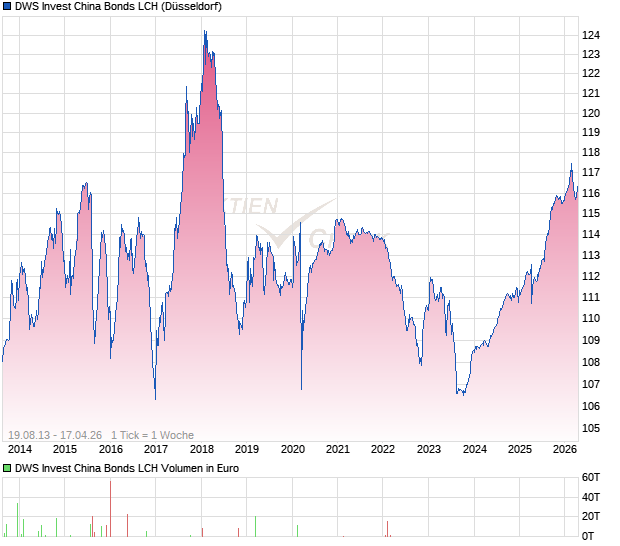Click the green volume bar in early 2020
Screen dimensions: 620x546
[x=297, y=531]
